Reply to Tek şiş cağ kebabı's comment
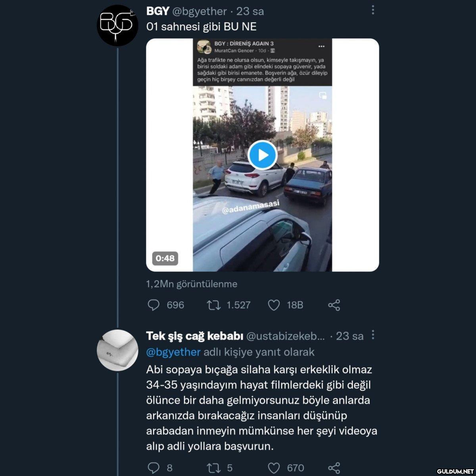The image size is (476, 476). click(154, 468)
